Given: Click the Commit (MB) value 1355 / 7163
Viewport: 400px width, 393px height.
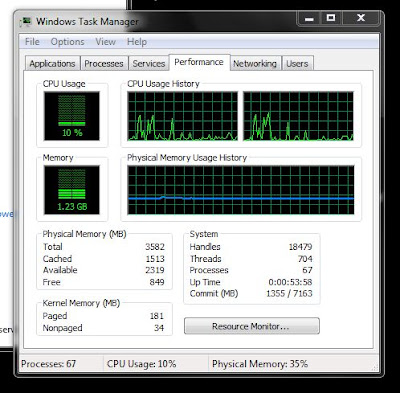Looking at the screenshot, I should point(289,293).
